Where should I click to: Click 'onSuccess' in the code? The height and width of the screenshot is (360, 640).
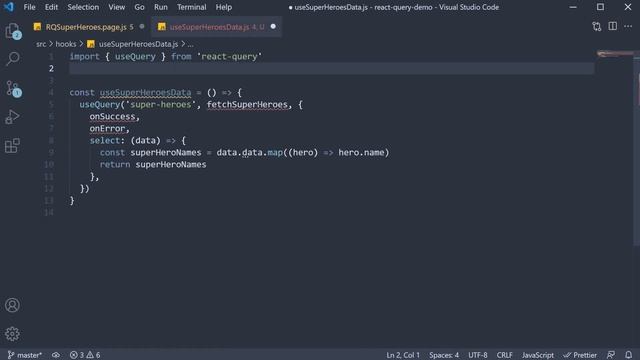(x=112, y=117)
